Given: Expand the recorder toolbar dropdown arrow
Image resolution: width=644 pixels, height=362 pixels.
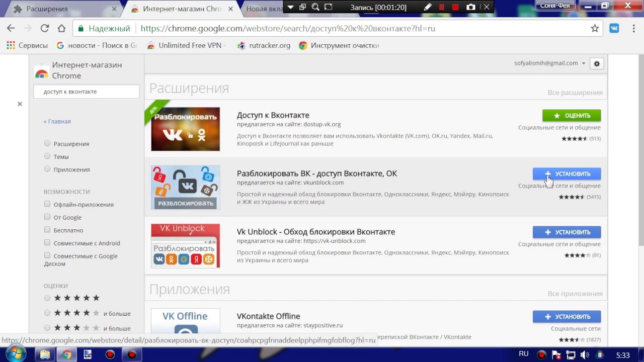Looking at the screenshot, I should click(x=290, y=7).
